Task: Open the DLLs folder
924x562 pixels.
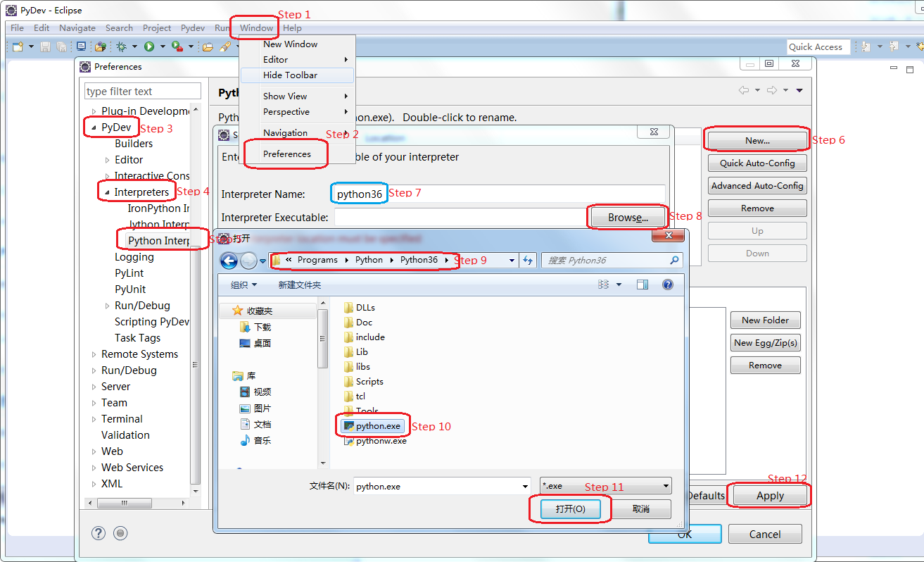Action: [360, 308]
